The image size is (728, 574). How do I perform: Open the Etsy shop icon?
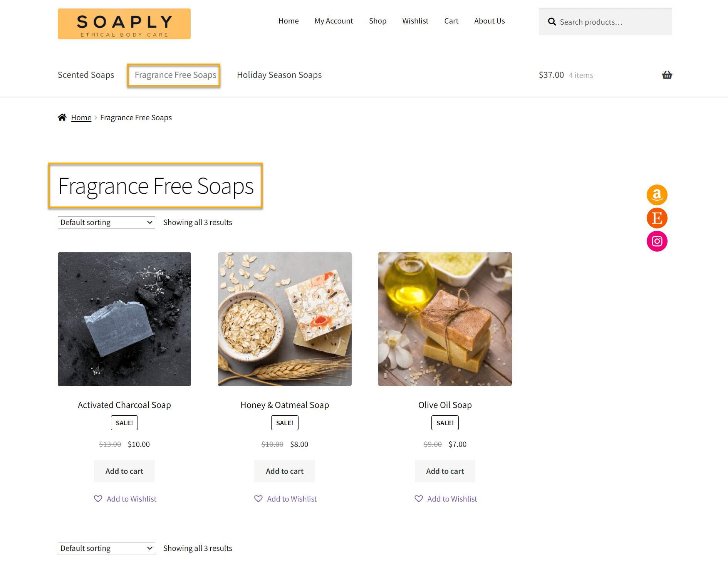pos(657,218)
